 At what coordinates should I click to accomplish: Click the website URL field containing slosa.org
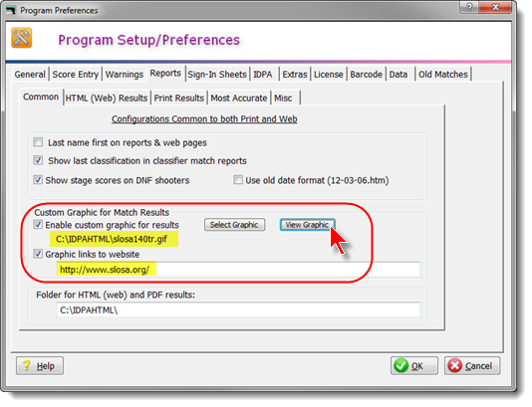pos(238,270)
